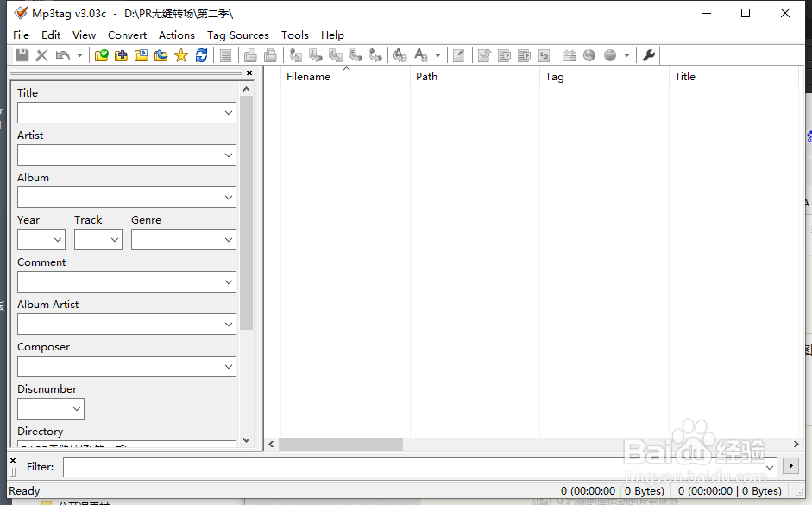The image size is (812, 505).
Task: Click the quick Actions Aa icon
Action: click(421, 55)
